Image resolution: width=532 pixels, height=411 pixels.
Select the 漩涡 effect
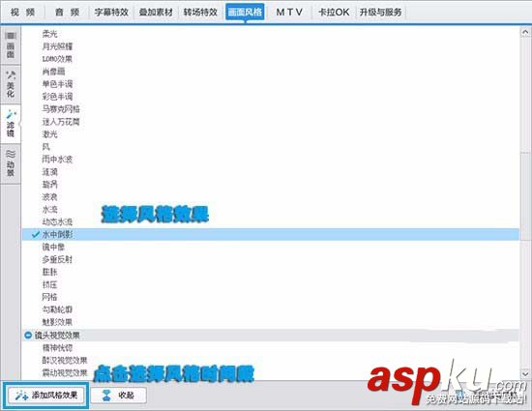pos(50,184)
